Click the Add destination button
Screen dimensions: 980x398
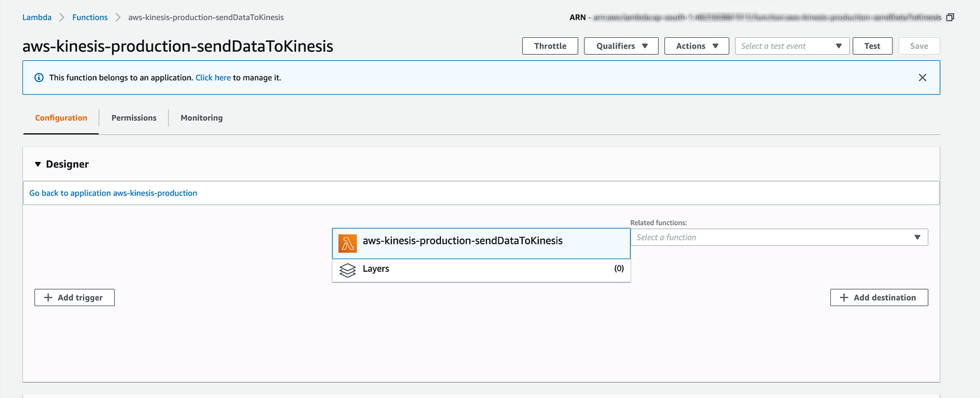pos(878,298)
